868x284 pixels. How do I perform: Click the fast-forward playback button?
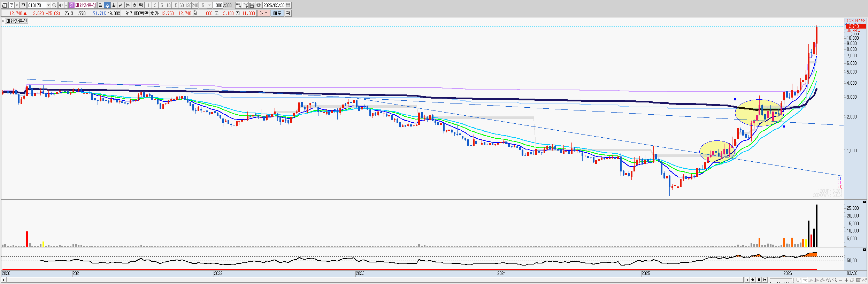(x=765, y=280)
